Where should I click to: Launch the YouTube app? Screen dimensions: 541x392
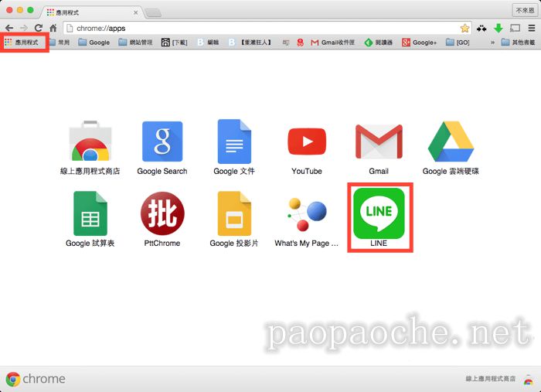307,141
